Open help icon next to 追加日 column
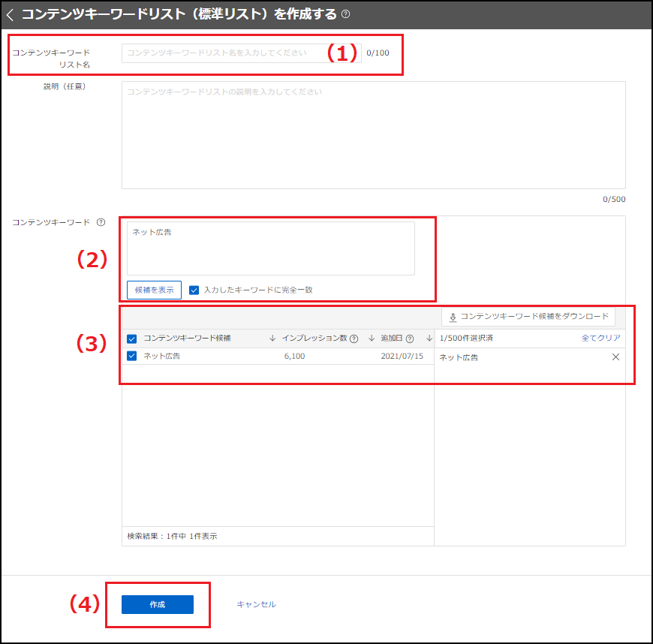Image resolution: width=653 pixels, height=644 pixels. (x=410, y=339)
